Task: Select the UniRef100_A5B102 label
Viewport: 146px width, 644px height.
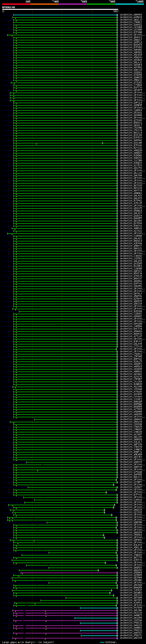Action: pyautogui.click(x=131, y=80)
